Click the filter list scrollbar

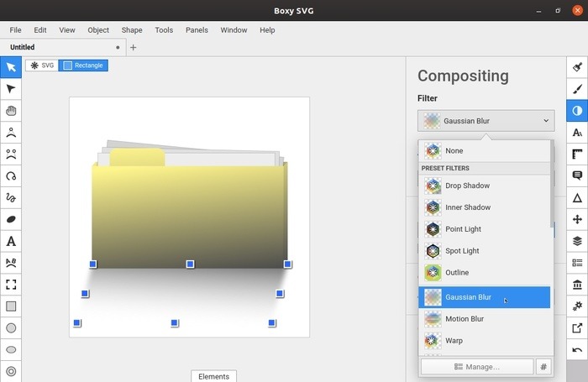[552, 184]
